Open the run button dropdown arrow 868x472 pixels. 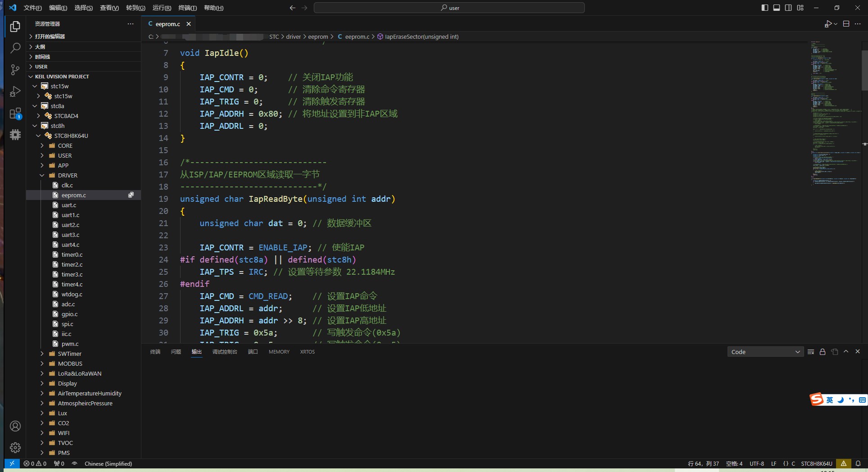point(836,24)
